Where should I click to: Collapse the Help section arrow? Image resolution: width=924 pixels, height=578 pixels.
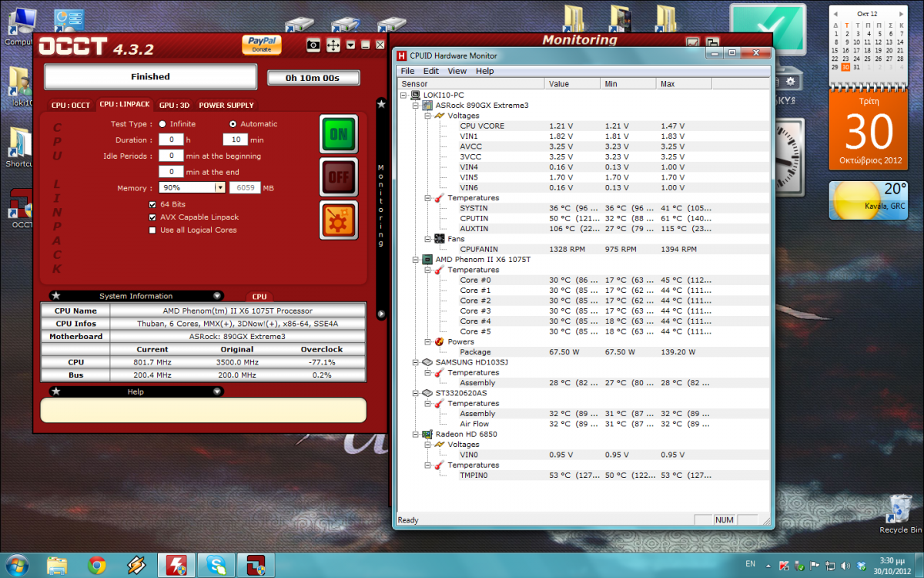click(x=217, y=391)
